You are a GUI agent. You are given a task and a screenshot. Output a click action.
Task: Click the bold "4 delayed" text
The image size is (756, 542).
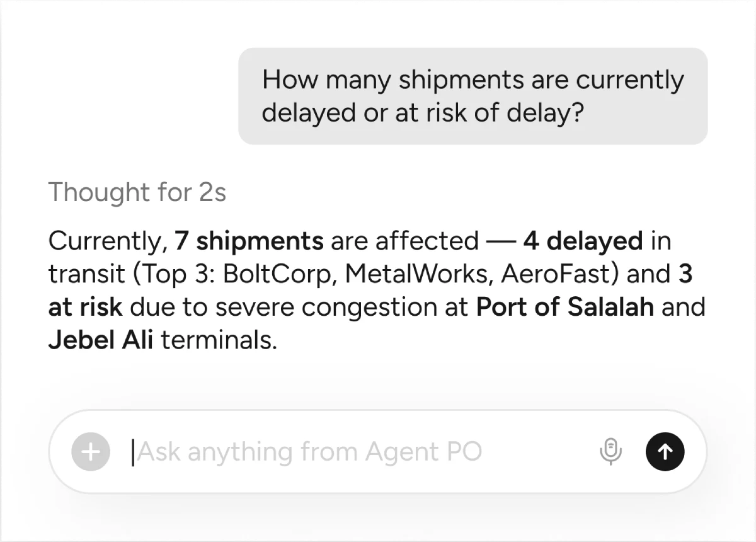[x=583, y=241]
